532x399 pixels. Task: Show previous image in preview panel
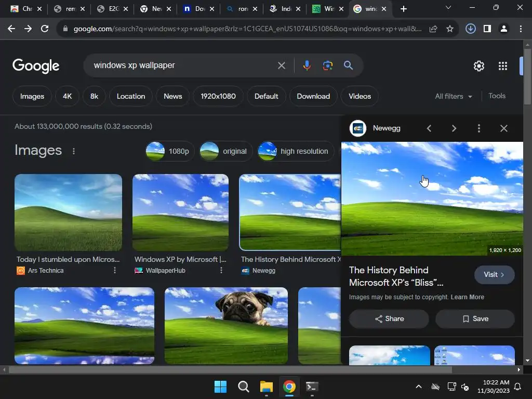coord(429,128)
